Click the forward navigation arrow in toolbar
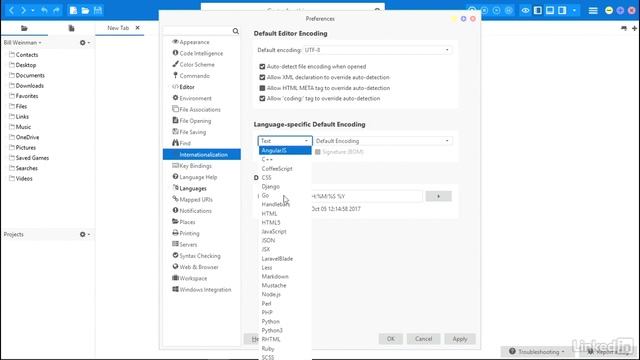This screenshot has width=640, height=360. coord(23,10)
